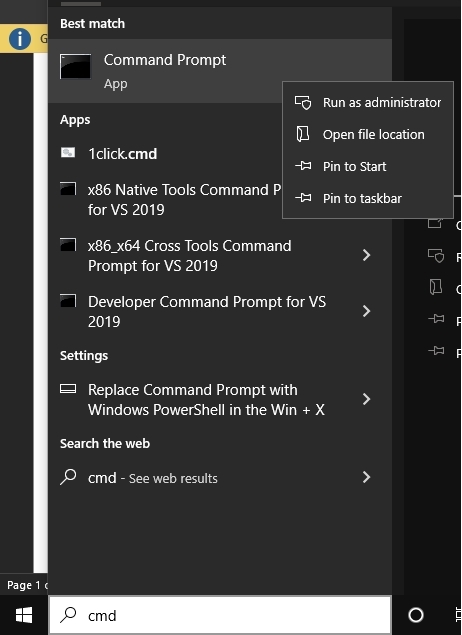
Task: Expand Developer Command Prompt chevron arrow
Action: [x=366, y=311]
